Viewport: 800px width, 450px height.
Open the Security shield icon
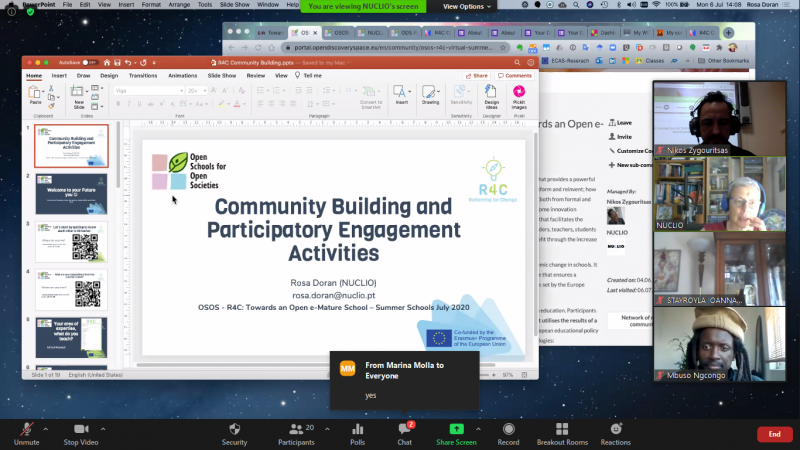tap(234, 430)
